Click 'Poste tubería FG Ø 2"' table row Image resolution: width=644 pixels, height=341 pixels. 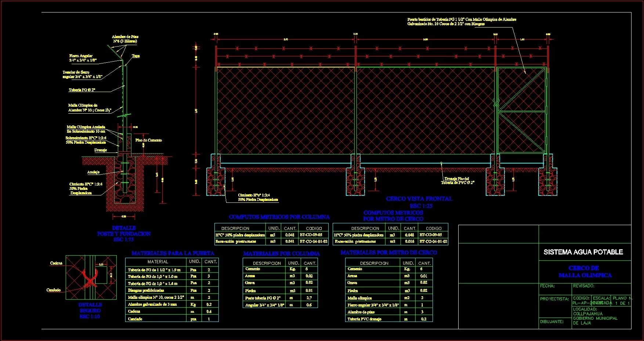280,298
